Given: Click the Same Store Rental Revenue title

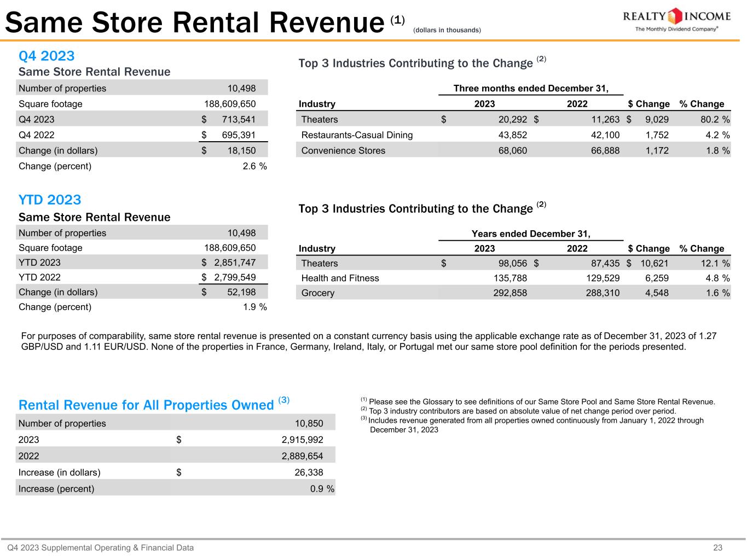Looking at the screenshot, I should point(195,23).
